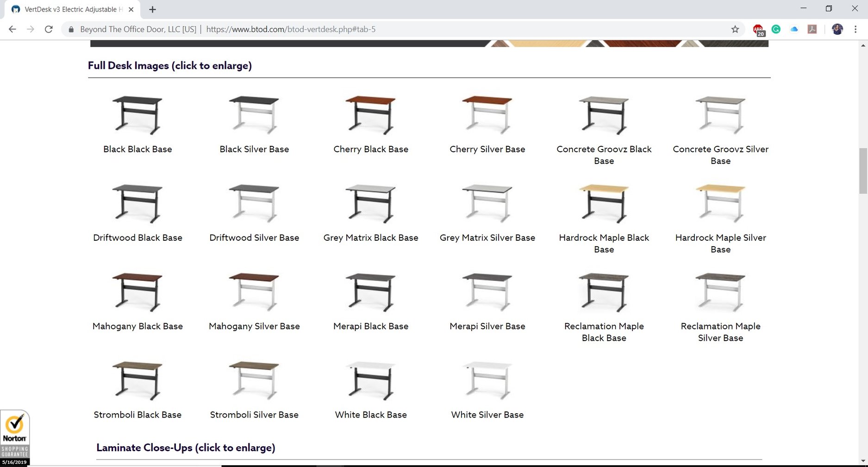Viewport: 868px width, 467px height.
Task: Enlarge the White Silver Base desk image
Action: point(487,380)
